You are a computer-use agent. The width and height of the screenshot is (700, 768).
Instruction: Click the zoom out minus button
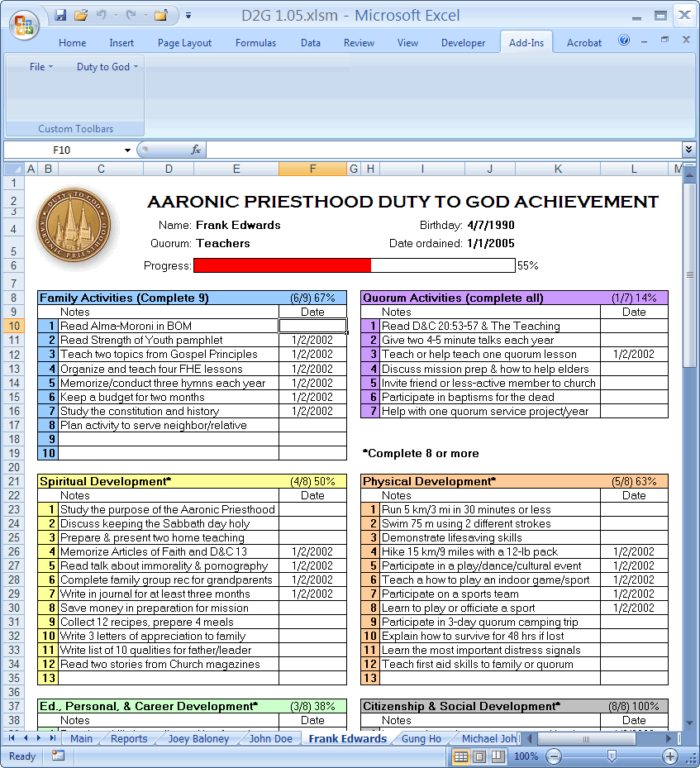tap(554, 756)
